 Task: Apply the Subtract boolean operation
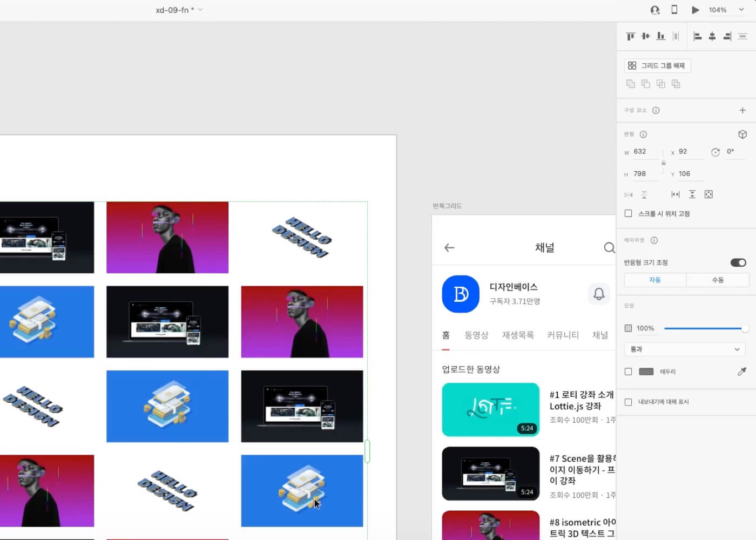click(645, 84)
